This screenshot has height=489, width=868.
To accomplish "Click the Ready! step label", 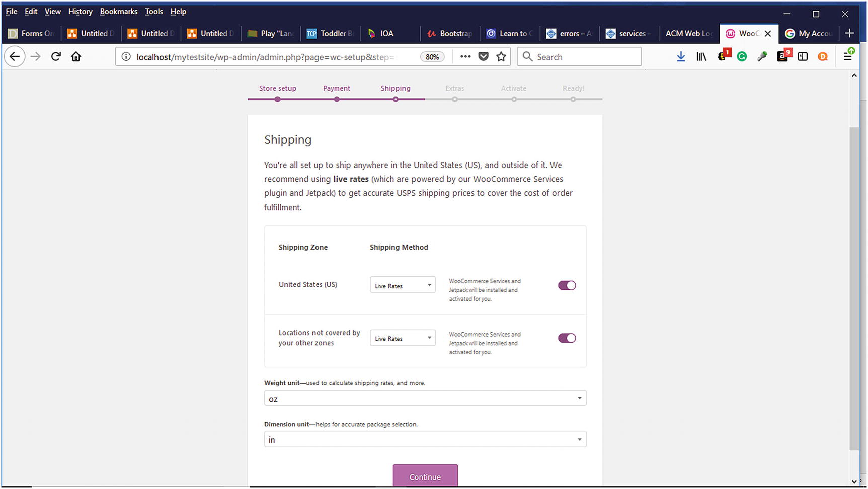I will [x=573, y=88].
